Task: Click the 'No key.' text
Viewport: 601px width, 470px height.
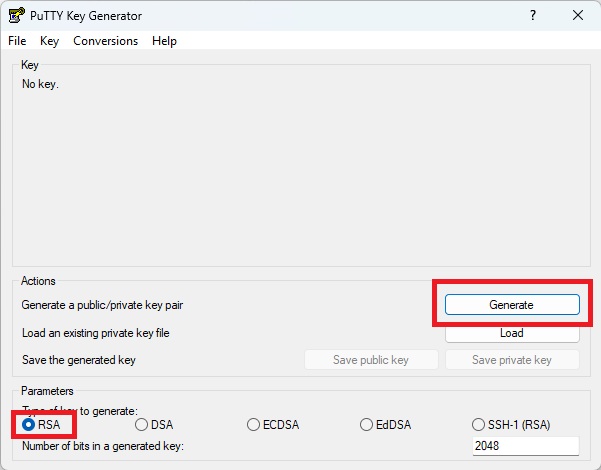Action: tap(40, 84)
